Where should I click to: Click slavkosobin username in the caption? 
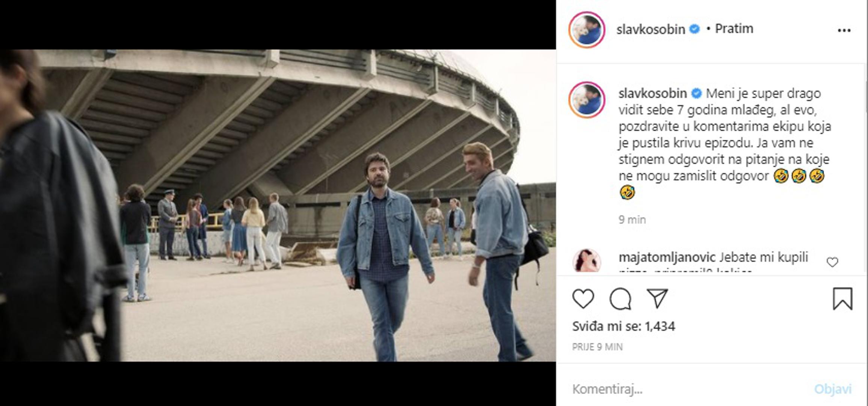[x=652, y=93]
